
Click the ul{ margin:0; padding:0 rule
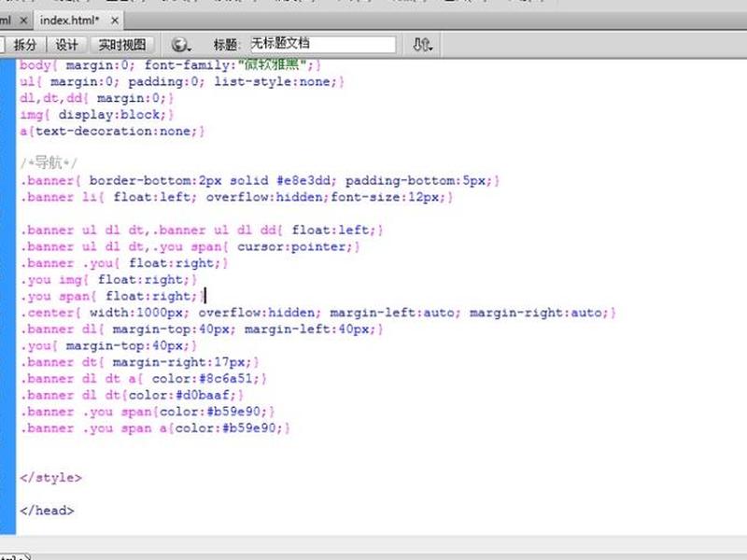181,82
